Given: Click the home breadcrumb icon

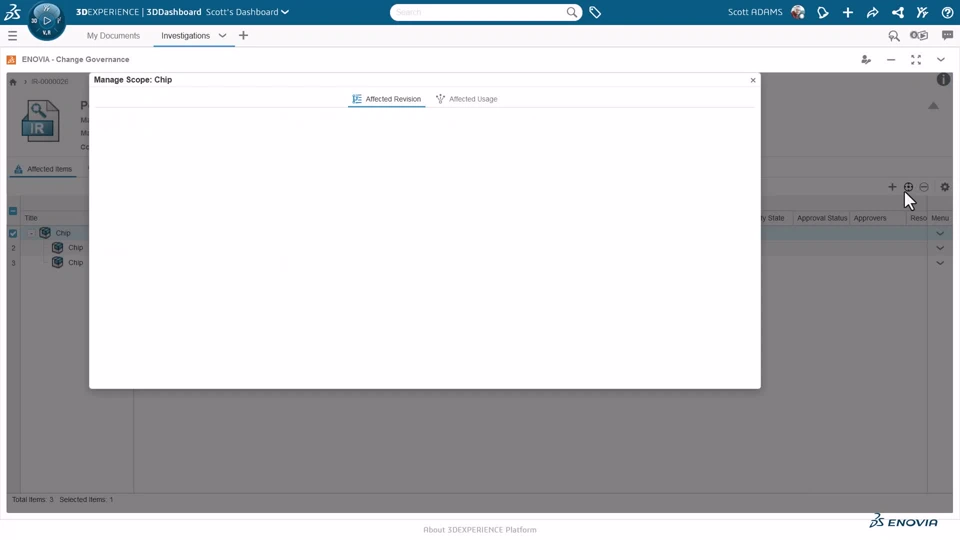Looking at the screenshot, I should [13, 81].
